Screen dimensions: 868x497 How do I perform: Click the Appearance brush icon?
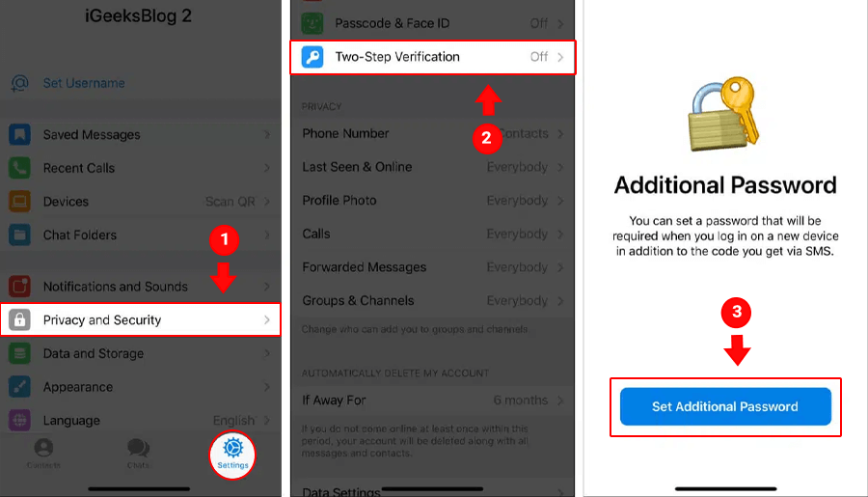coord(19,387)
